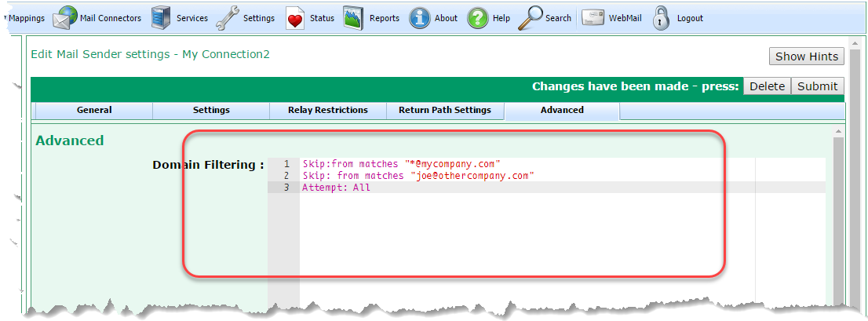Click the WebMail envelope icon
This screenshot has height=321, width=868.
[x=593, y=18]
